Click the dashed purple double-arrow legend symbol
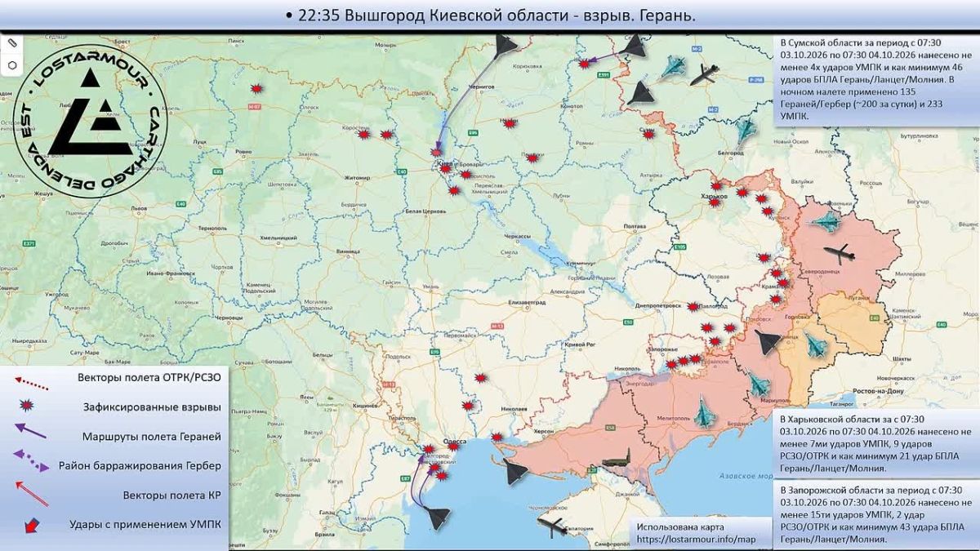 pyautogui.click(x=31, y=460)
